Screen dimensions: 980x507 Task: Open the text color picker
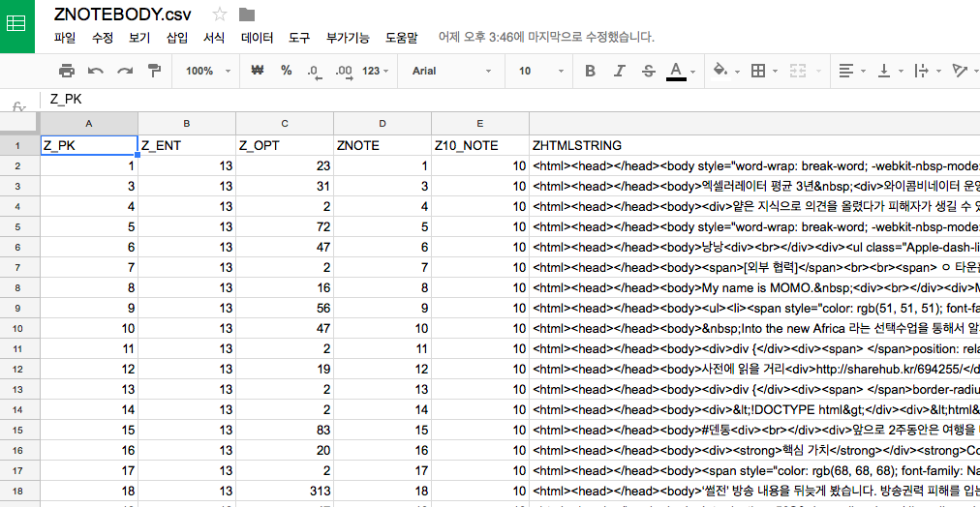[678, 72]
